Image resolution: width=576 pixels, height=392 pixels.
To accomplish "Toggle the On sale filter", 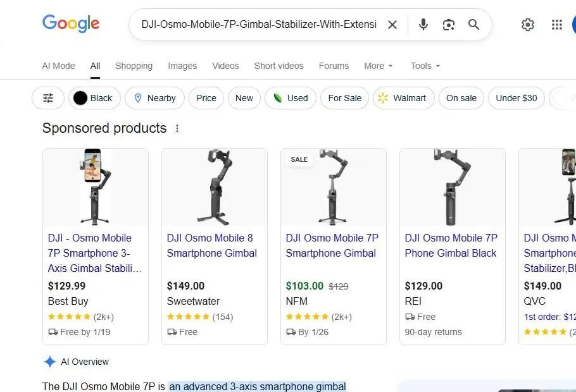I will click(461, 98).
